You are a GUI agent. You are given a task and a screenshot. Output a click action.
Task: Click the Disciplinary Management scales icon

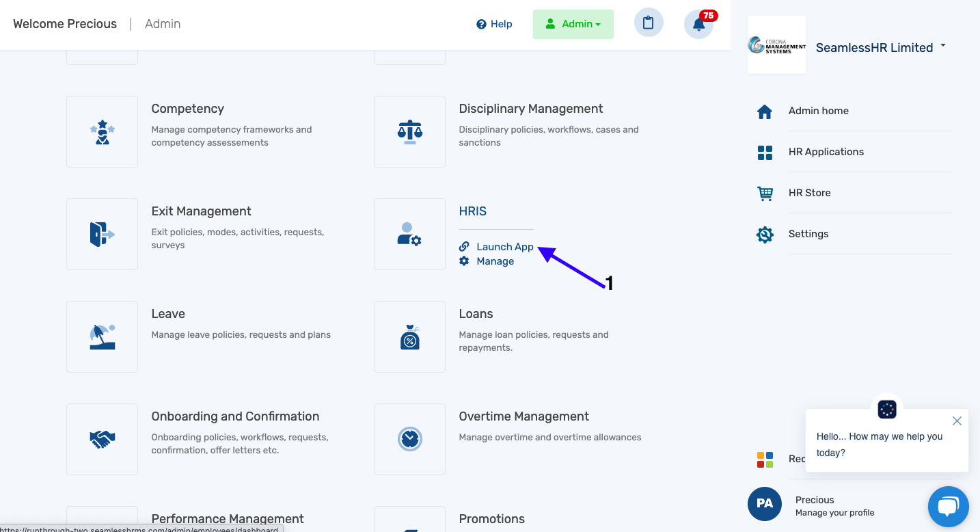409,131
